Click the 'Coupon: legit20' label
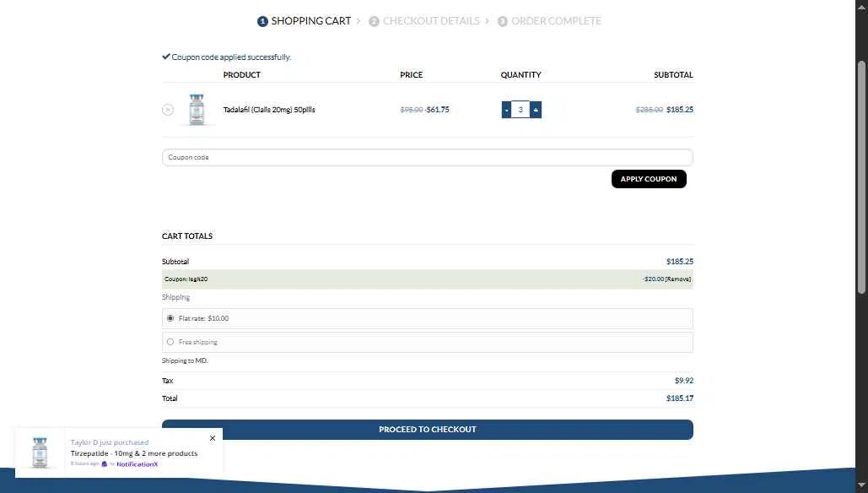 [x=186, y=279]
